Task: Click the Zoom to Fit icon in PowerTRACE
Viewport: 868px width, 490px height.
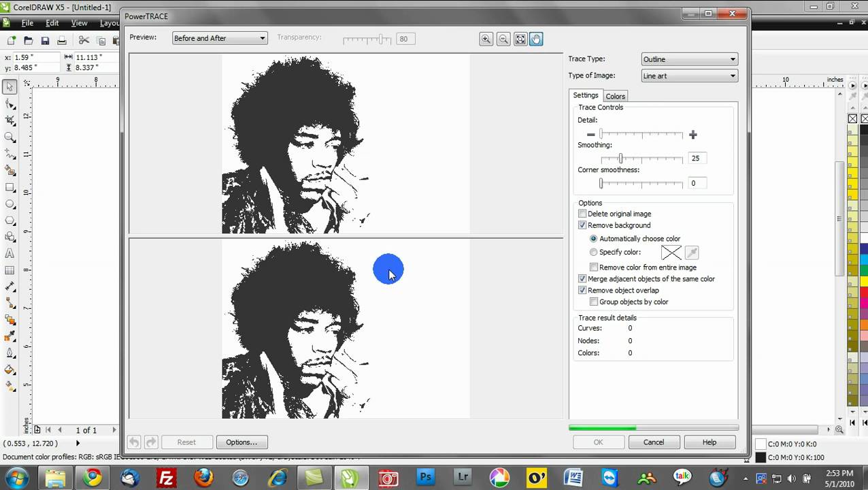Action: tap(520, 39)
